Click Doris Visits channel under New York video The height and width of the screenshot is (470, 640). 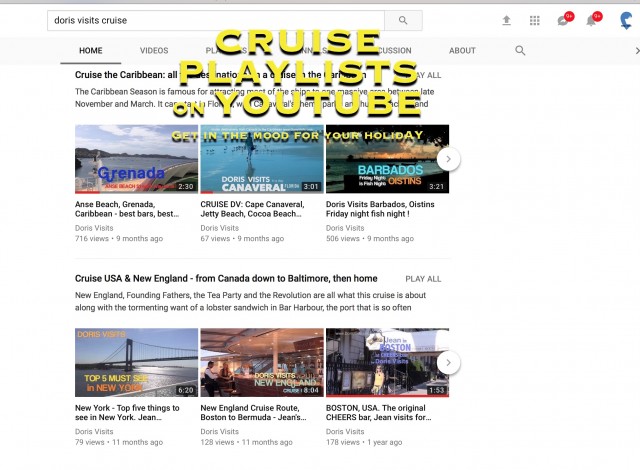94,432
